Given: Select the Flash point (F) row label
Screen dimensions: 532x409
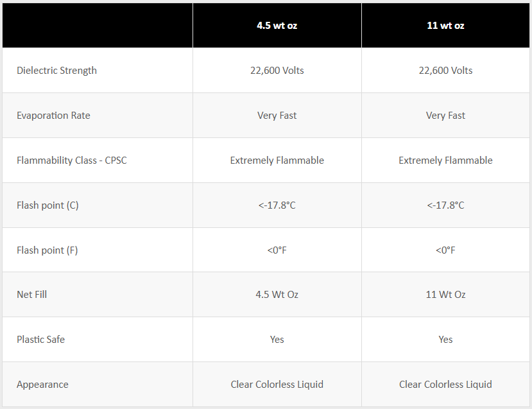Looking at the screenshot, I should 47,250.
